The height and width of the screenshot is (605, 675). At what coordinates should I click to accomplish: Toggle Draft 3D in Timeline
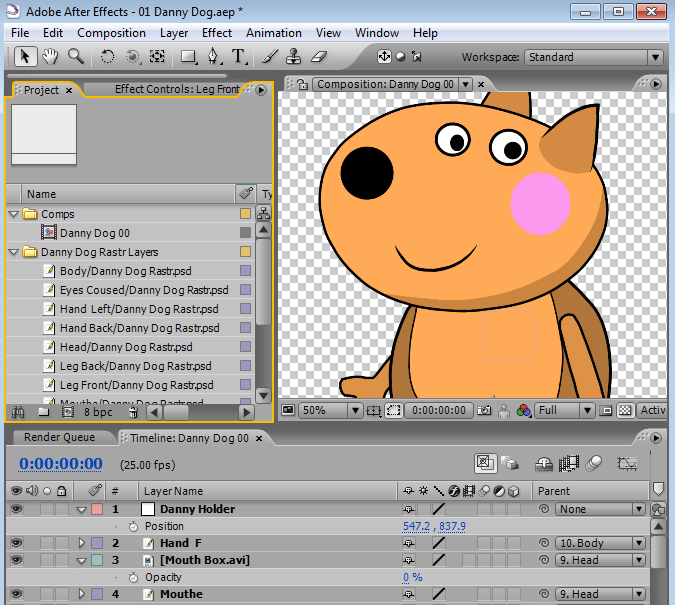(x=511, y=464)
